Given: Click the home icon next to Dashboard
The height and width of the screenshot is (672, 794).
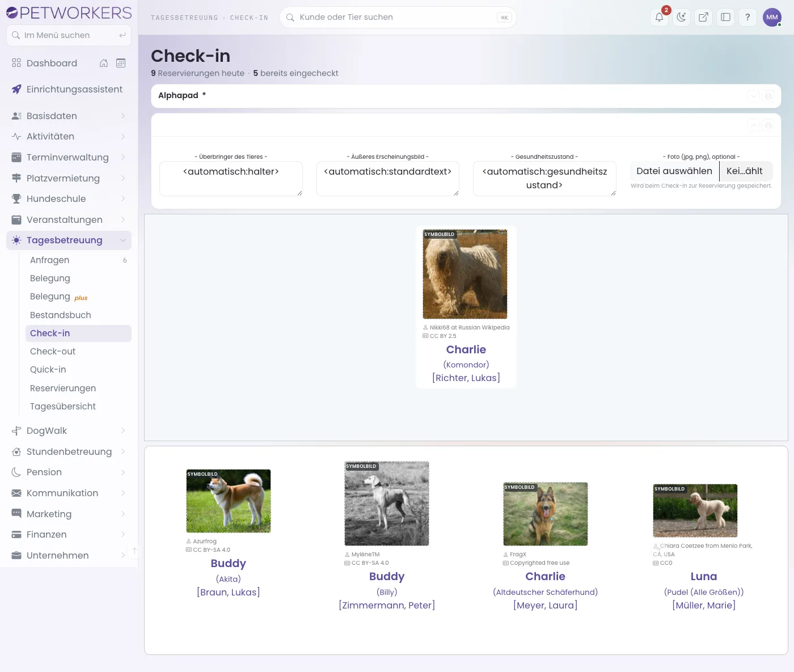Looking at the screenshot, I should click(104, 63).
